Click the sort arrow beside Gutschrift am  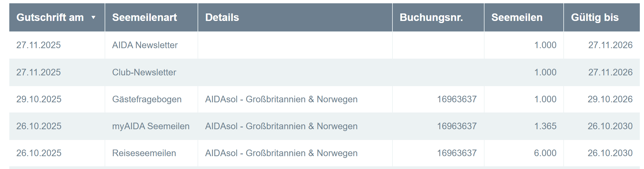coord(93,18)
